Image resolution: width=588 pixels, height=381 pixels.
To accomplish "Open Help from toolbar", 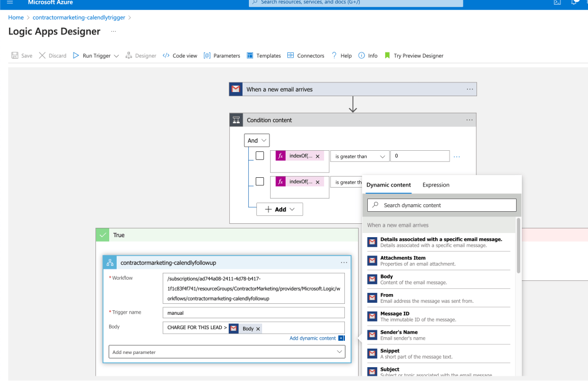I will click(341, 56).
